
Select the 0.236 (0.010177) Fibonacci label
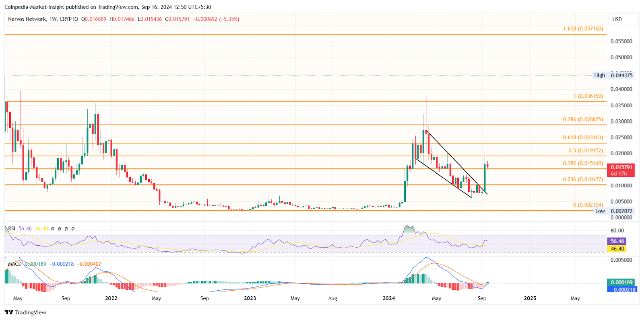(x=583, y=179)
